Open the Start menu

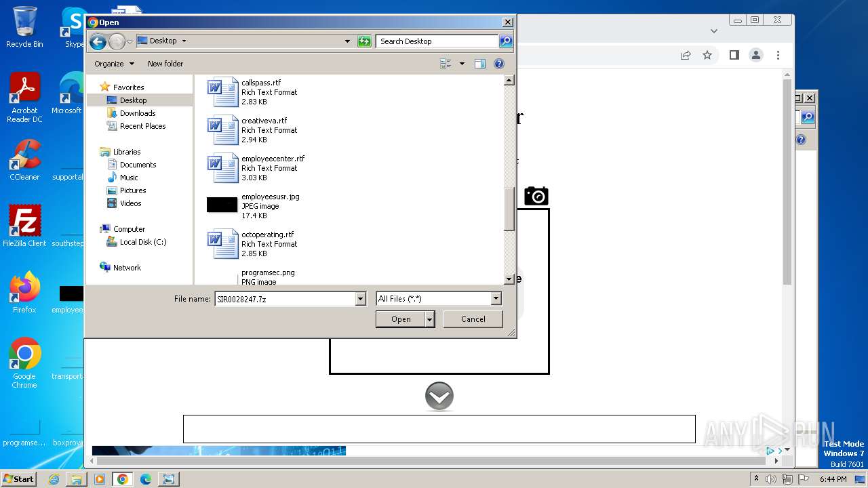coord(18,479)
